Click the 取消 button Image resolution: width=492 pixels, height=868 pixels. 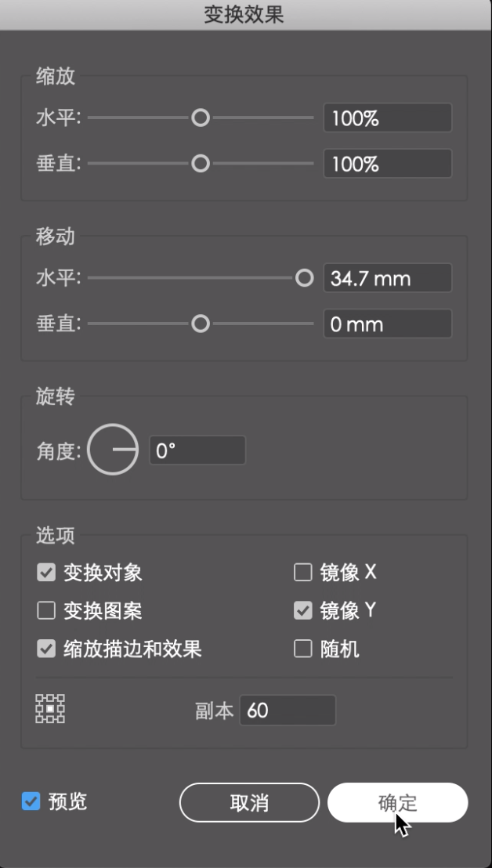click(249, 803)
